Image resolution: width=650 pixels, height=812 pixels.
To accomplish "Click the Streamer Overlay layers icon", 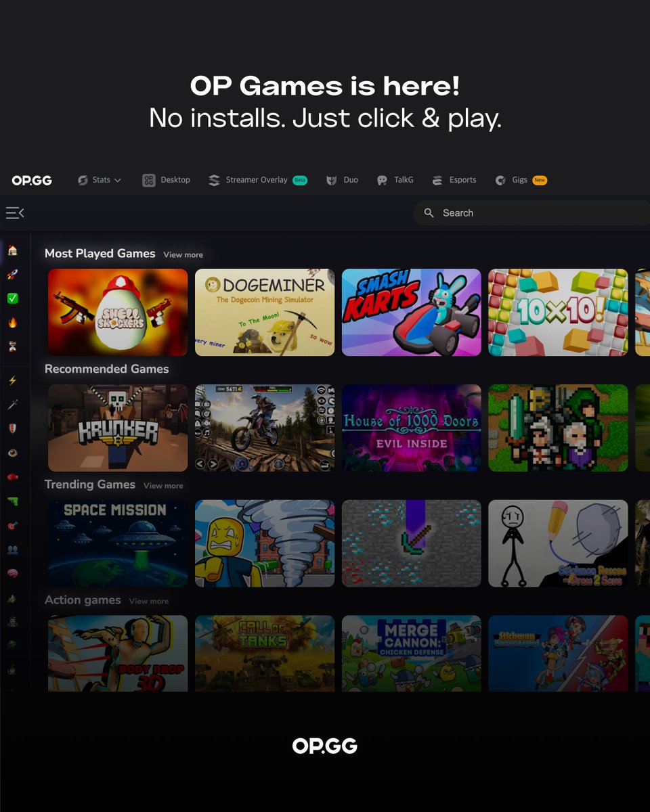I will click(x=214, y=180).
